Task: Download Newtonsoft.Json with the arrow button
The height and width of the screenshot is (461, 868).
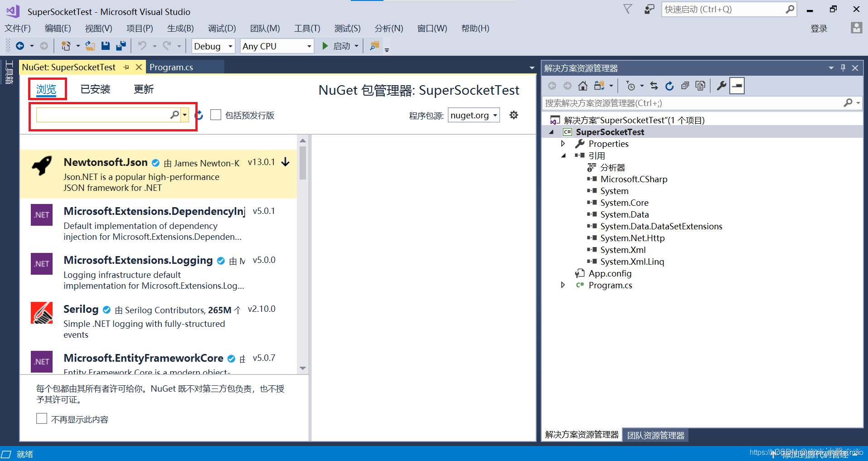Action: pos(285,162)
